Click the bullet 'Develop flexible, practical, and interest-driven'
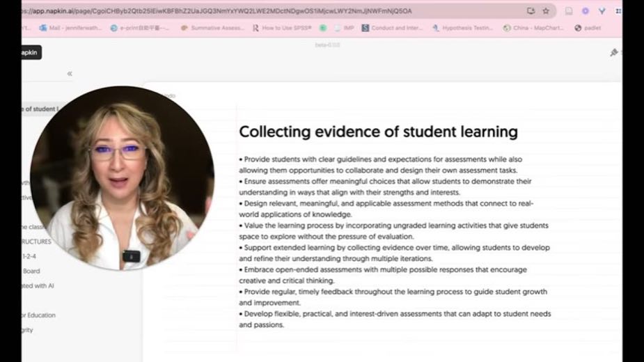Image resolution: width=644 pixels, height=362 pixels. 395,320
